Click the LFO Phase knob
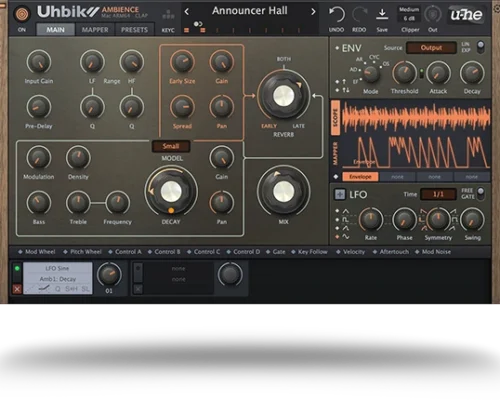This screenshot has width=500, height=400. pyautogui.click(x=404, y=220)
